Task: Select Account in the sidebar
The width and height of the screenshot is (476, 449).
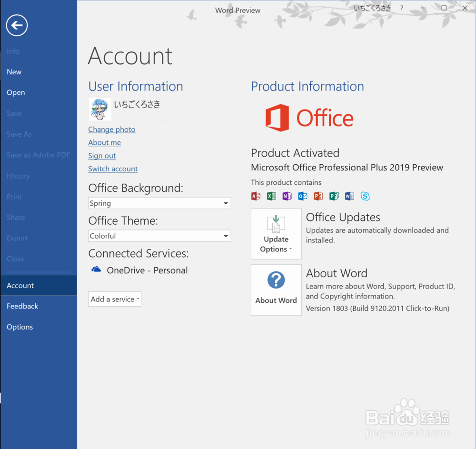Action: click(x=39, y=285)
